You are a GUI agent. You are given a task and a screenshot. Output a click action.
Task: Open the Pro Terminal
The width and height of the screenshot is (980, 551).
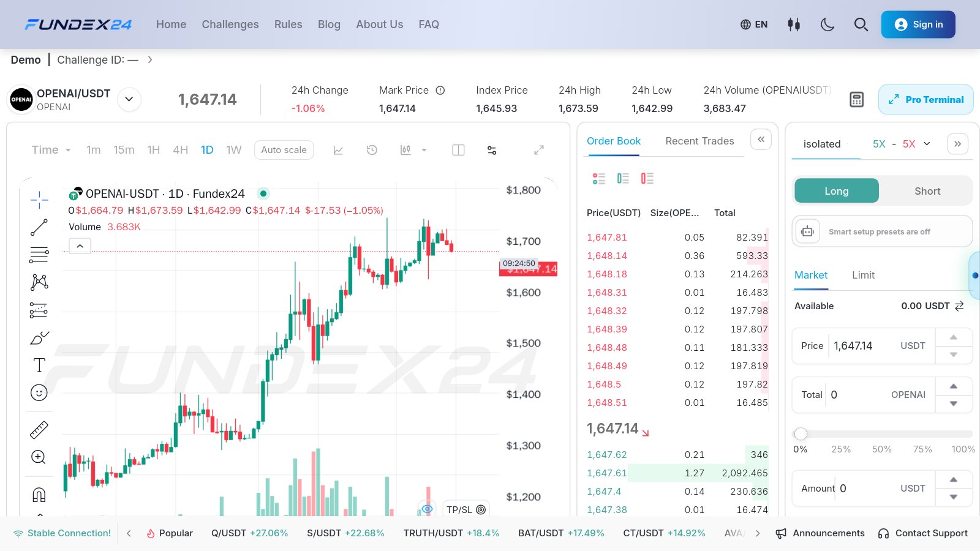pyautogui.click(x=925, y=100)
